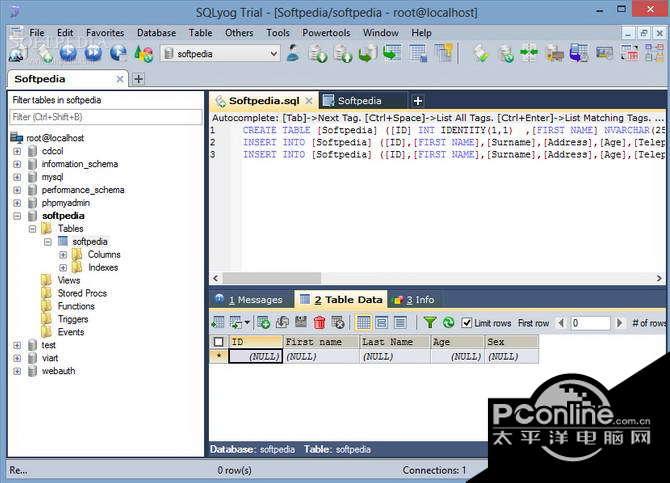Click the cancel changes icon
This screenshot has width=670, height=483.
pyautogui.click(x=338, y=323)
